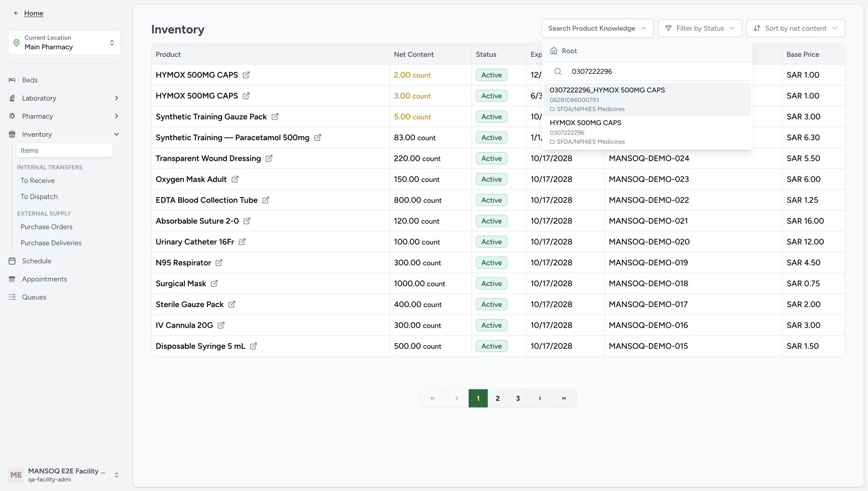
Task: Select 0307222296_HYMOX 500MG CAPS search result
Action: point(647,99)
